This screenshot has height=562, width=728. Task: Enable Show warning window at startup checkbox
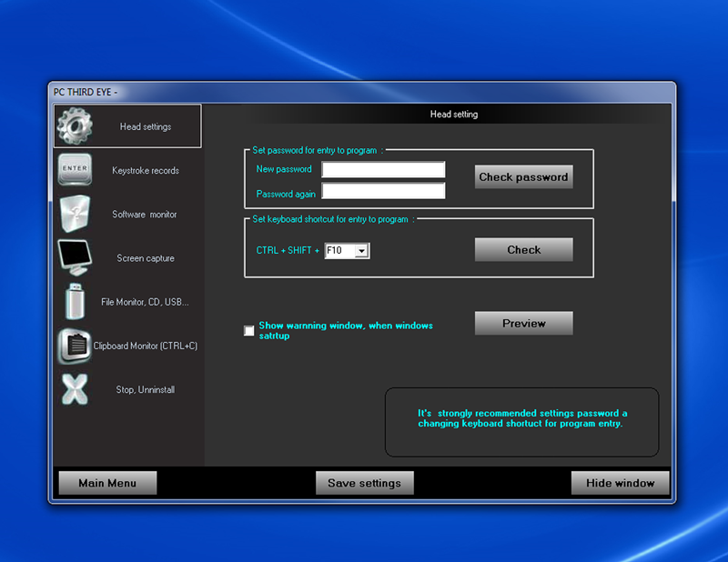[x=249, y=330]
